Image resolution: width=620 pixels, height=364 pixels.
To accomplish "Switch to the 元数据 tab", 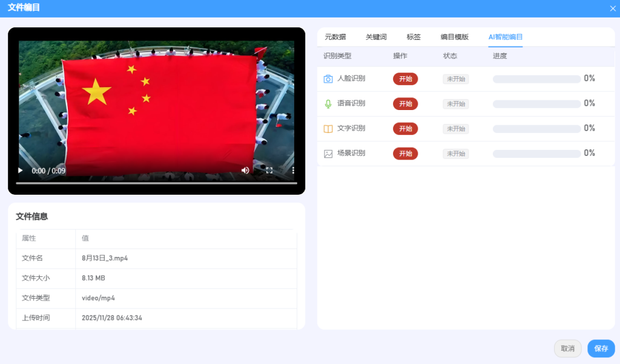I will click(x=335, y=37).
